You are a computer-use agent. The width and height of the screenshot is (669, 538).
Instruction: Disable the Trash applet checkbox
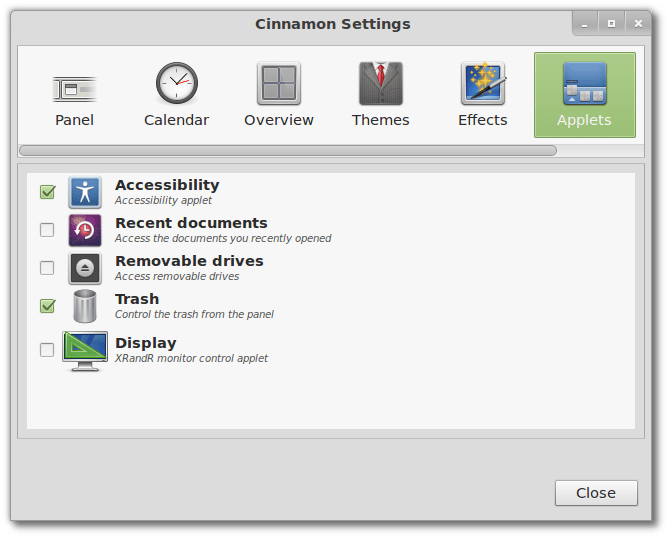click(x=47, y=306)
